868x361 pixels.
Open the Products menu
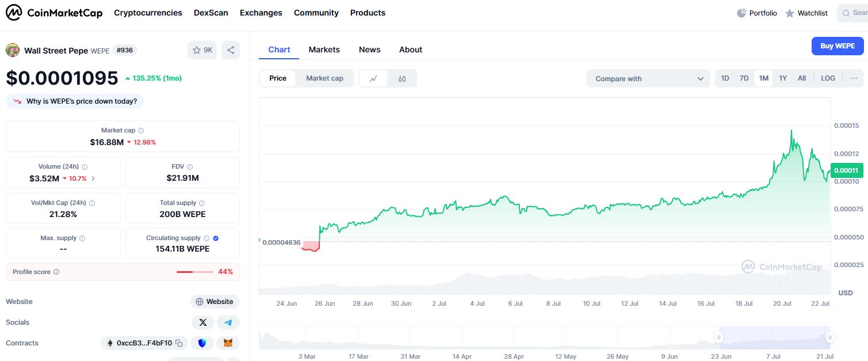tap(368, 13)
